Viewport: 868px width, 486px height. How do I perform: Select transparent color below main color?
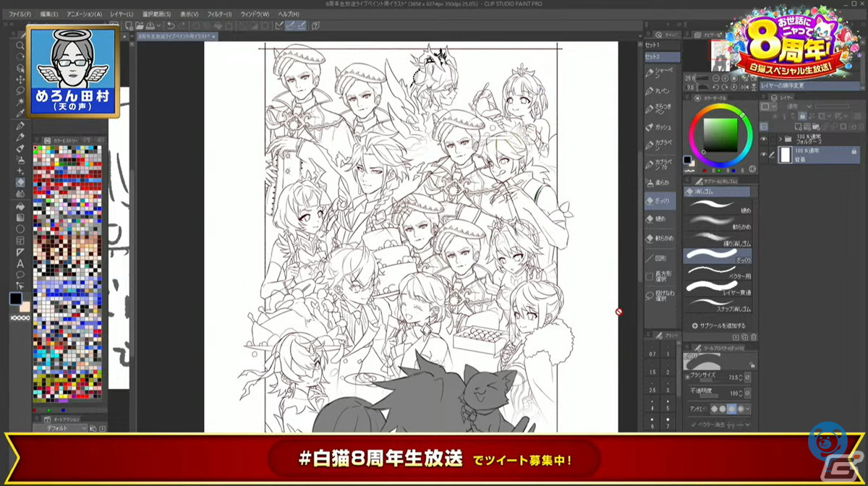21,318
